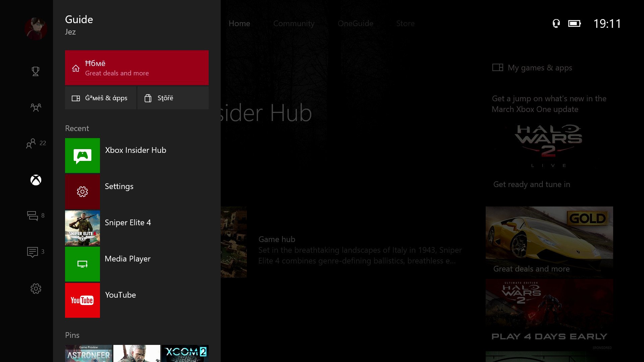Image resolution: width=644 pixels, height=362 pixels.
Task: Open the Multiplayer group icon in sidebar
Action: [36, 107]
